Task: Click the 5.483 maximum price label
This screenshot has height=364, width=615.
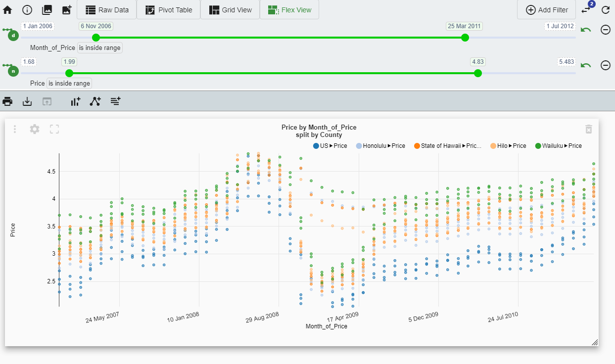Action: tap(566, 62)
